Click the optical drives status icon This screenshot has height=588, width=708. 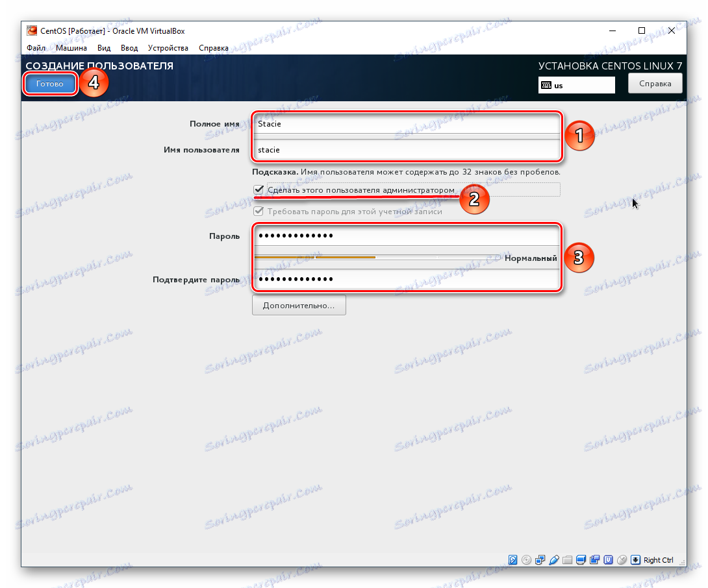[525, 559]
